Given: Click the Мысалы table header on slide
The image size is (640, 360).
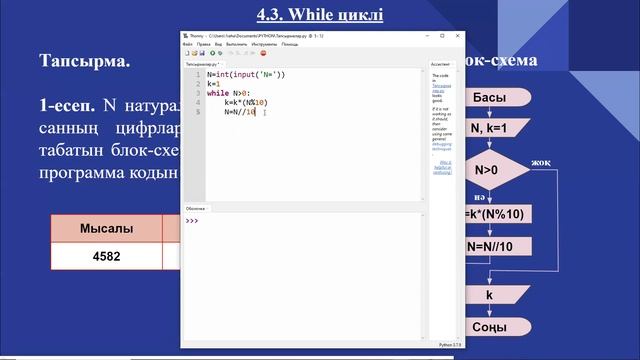Looking at the screenshot, I should click(x=107, y=229).
